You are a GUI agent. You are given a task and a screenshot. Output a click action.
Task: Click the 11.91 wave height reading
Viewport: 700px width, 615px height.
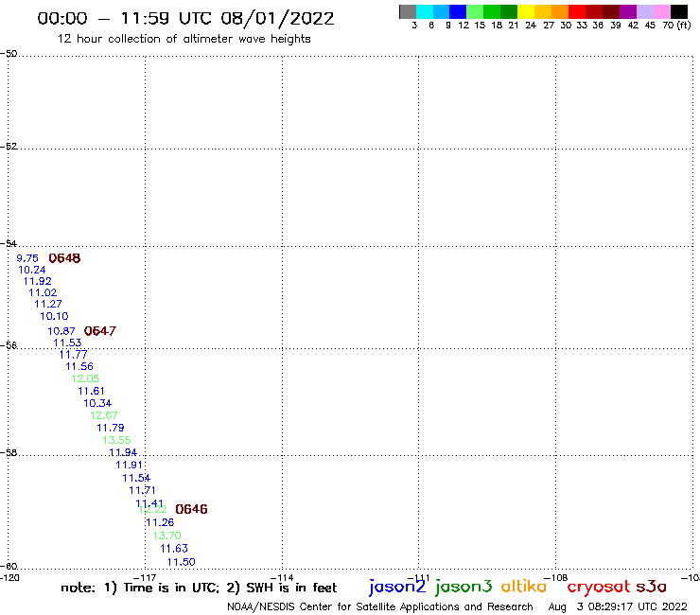(x=129, y=465)
